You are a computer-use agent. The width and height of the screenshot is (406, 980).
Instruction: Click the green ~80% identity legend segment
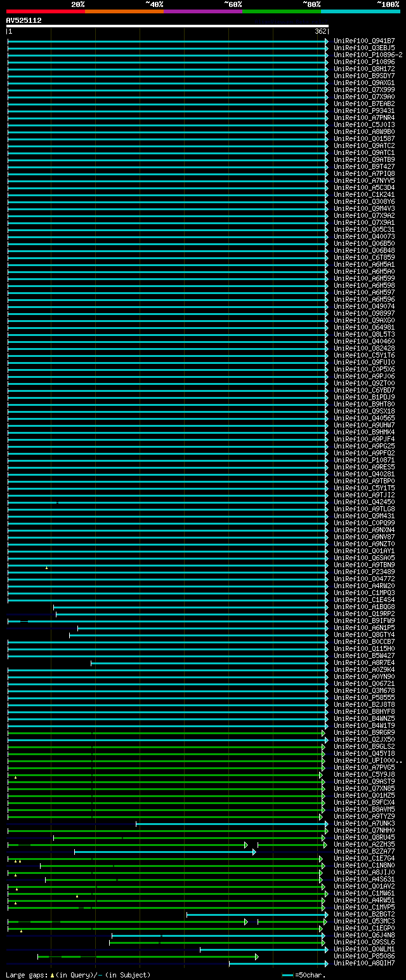pos(282,11)
